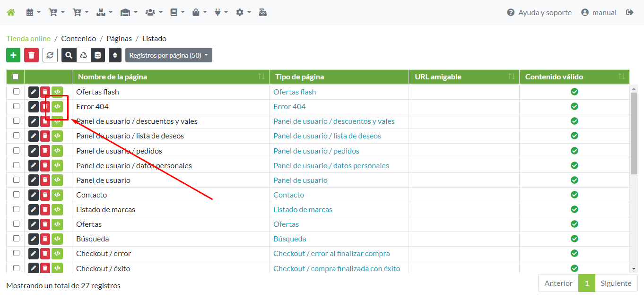The width and height of the screenshot is (644, 300).
Task: Check the box for the Panel de usuario row
Action: tap(16, 180)
